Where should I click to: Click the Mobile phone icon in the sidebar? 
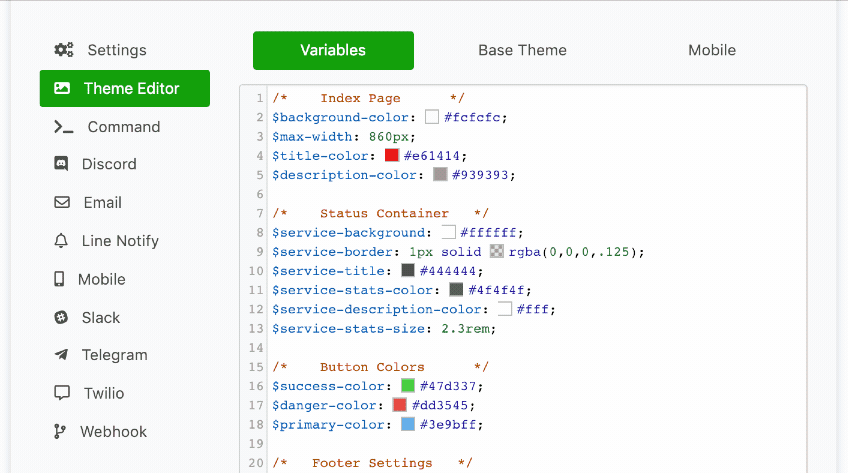(59, 279)
